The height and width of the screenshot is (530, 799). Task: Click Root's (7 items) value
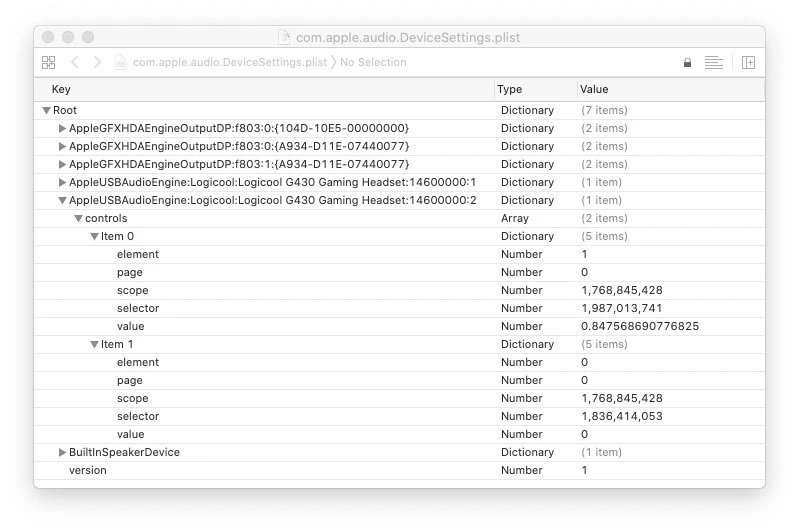[604, 110]
